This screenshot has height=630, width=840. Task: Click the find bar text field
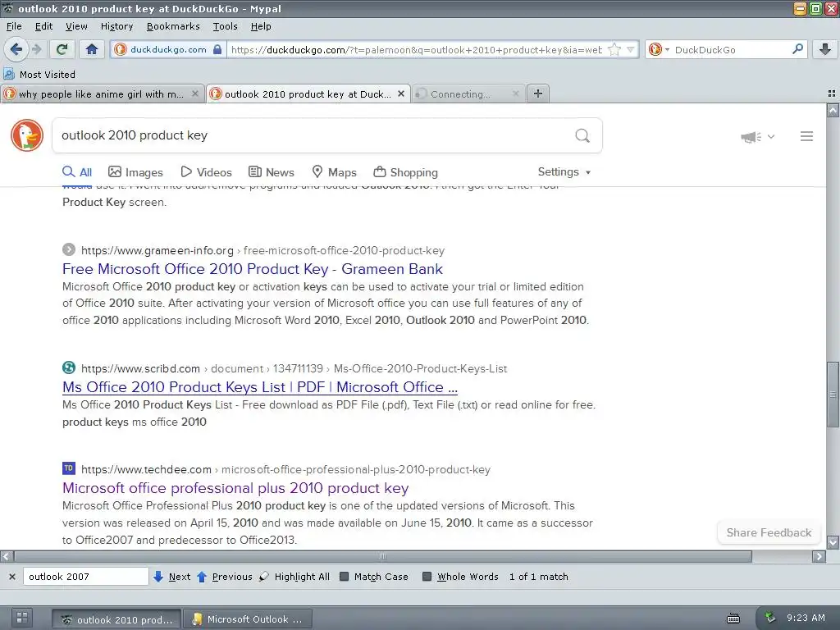tap(85, 577)
